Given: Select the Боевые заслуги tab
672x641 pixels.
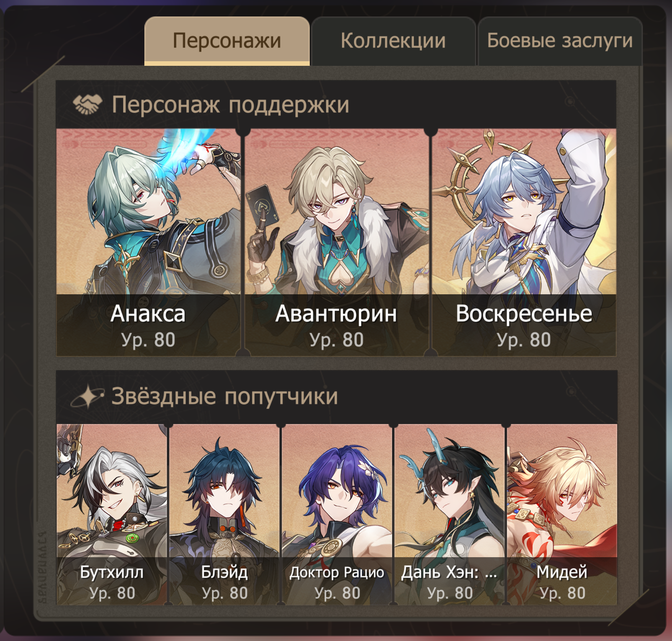Looking at the screenshot, I should pyautogui.click(x=560, y=41).
